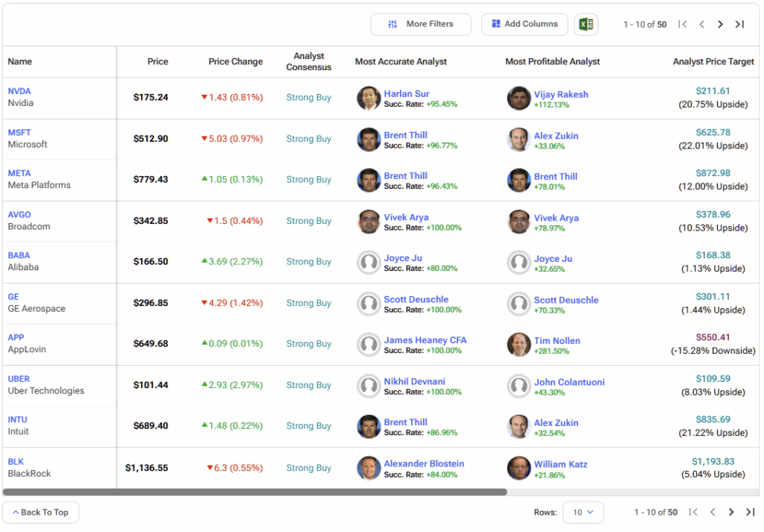
Task: Open META ticker link
Action: (x=19, y=173)
